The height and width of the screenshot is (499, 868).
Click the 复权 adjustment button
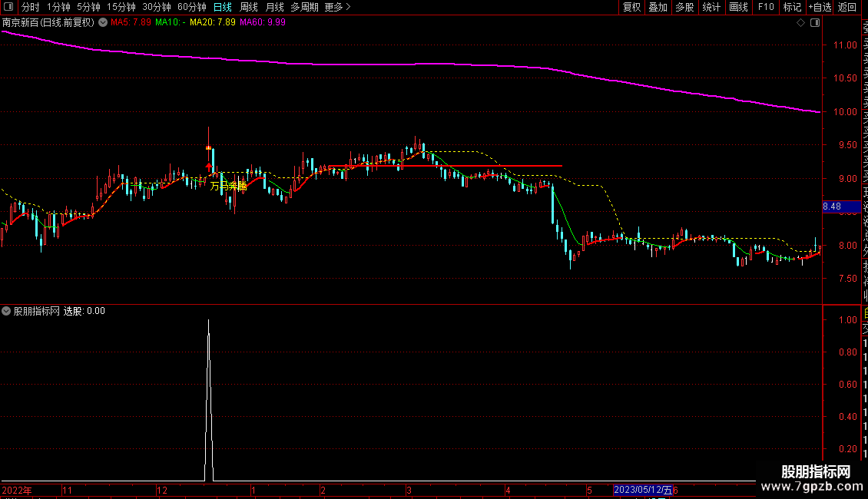tap(631, 7)
